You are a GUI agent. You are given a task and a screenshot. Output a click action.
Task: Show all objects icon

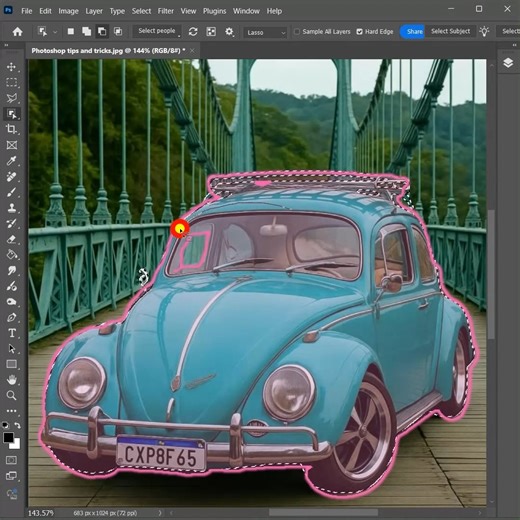211,32
